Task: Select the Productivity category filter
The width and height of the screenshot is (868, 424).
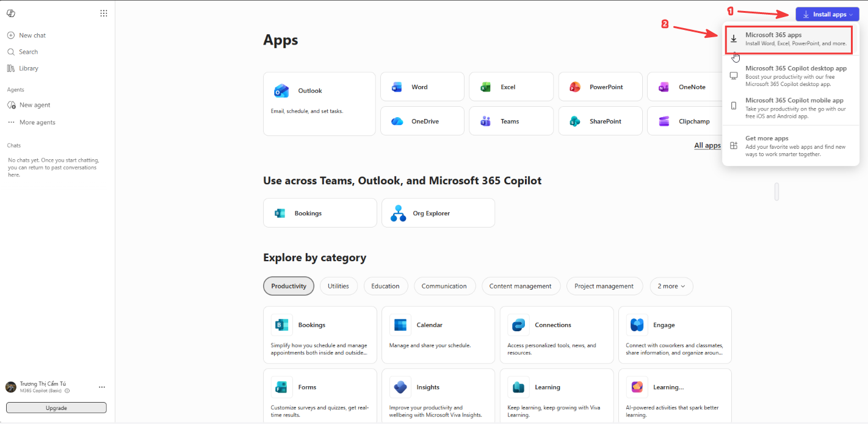Action: (289, 286)
